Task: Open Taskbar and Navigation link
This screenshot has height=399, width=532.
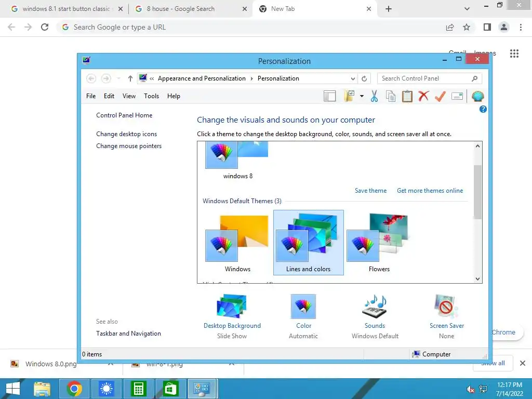Action: 129,334
